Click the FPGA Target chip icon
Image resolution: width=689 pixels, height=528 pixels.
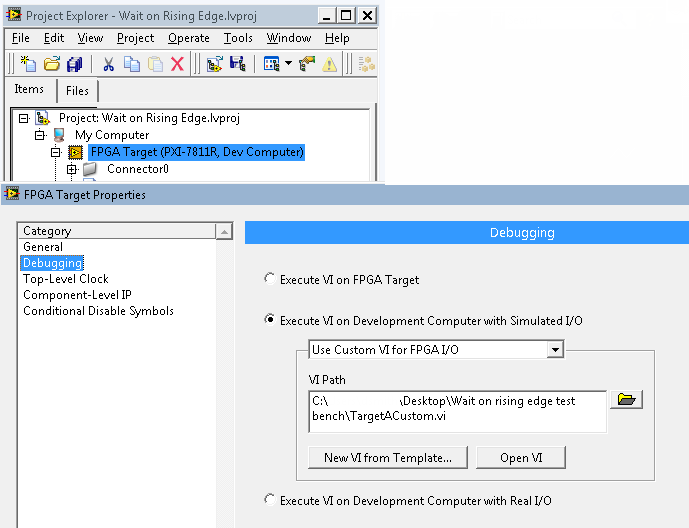click(x=75, y=152)
